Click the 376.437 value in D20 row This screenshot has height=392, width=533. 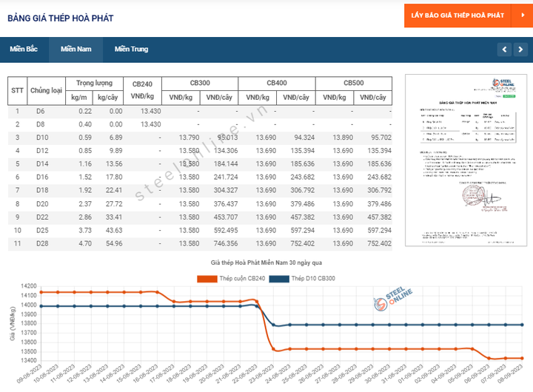(226, 204)
